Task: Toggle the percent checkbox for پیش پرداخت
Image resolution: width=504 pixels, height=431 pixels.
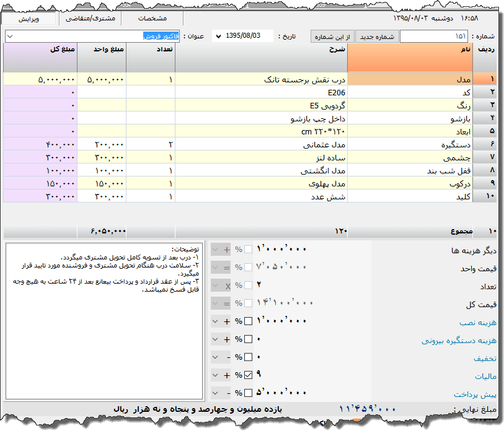Action: pyautogui.click(x=249, y=393)
